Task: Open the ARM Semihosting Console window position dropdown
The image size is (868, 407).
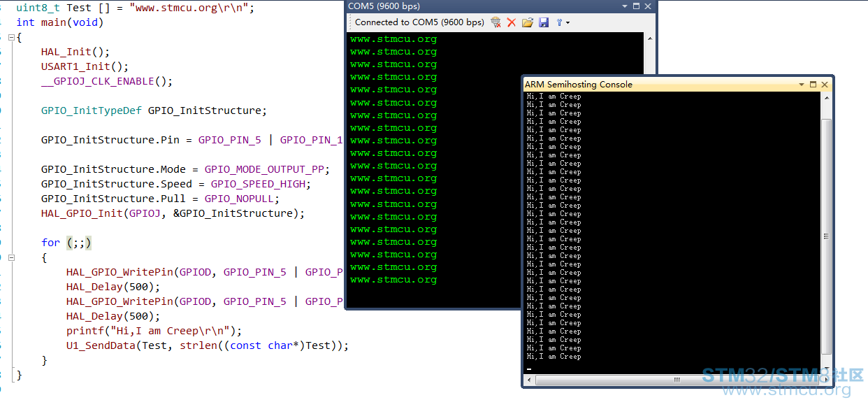Action: (802, 85)
